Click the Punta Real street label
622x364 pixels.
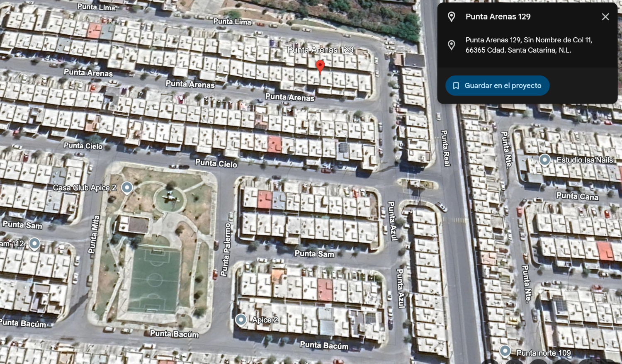(445, 148)
